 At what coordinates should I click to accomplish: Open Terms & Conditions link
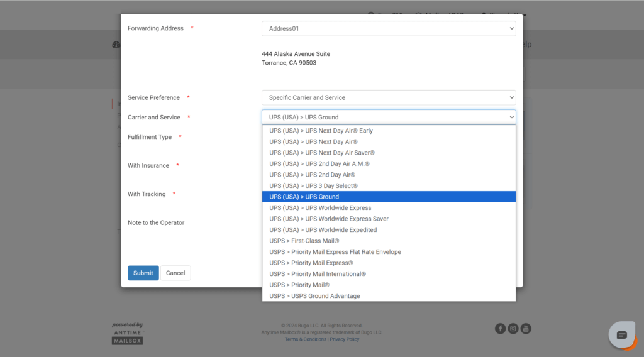pos(306,339)
